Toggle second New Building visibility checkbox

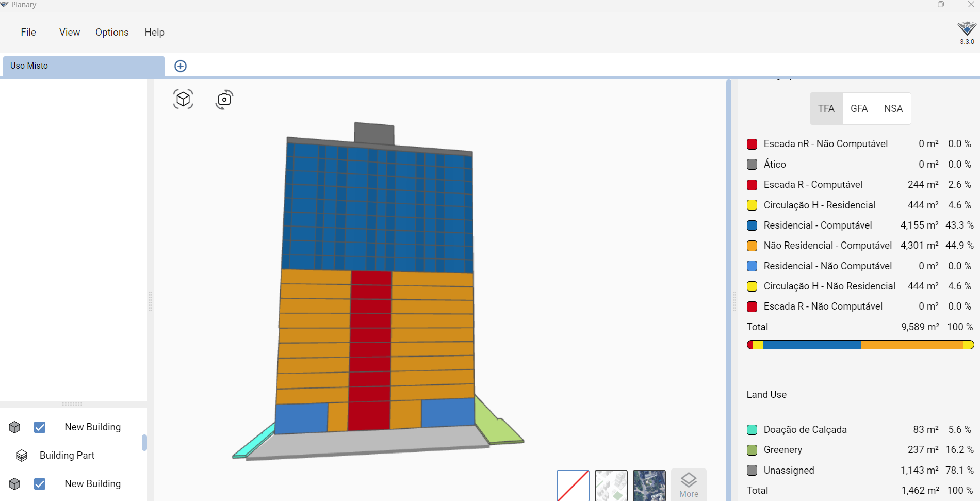pos(40,484)
